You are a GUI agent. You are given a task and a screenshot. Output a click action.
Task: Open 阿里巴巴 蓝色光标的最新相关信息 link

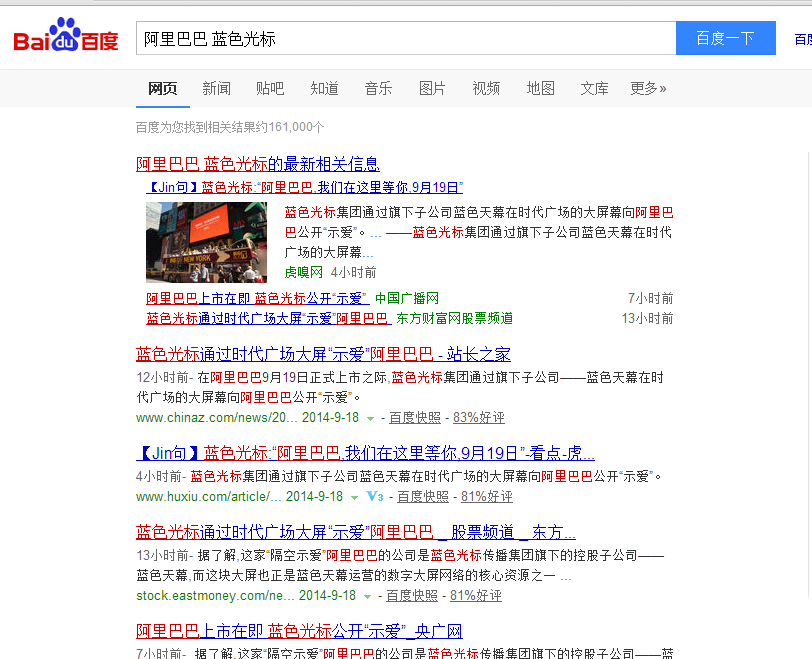point(257,164)
